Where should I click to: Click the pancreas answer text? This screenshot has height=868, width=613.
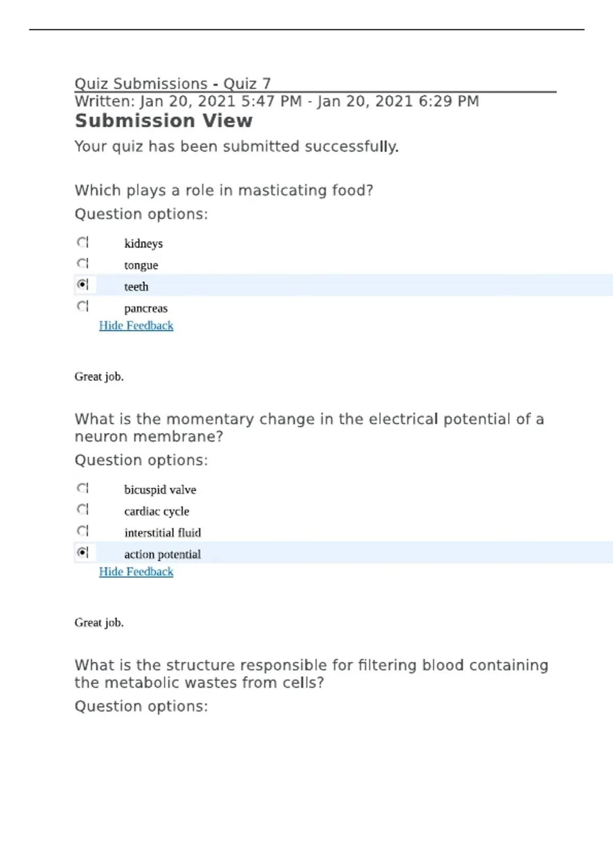point(146,308)
